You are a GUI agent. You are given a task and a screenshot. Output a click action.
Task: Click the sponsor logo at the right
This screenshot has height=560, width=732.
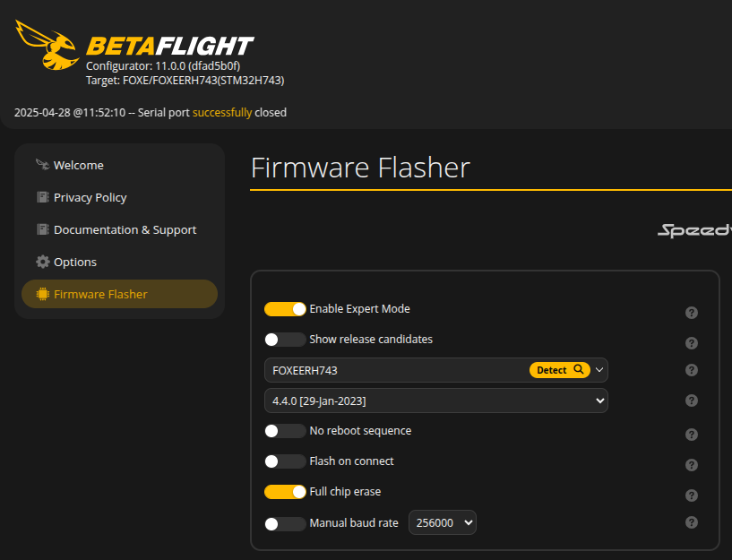click(x=694, y=230)
